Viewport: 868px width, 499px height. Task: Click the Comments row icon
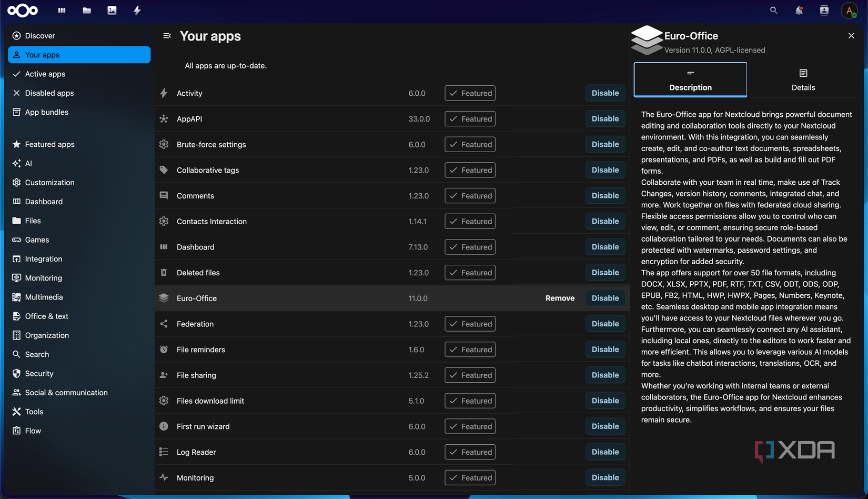[164, 196]
